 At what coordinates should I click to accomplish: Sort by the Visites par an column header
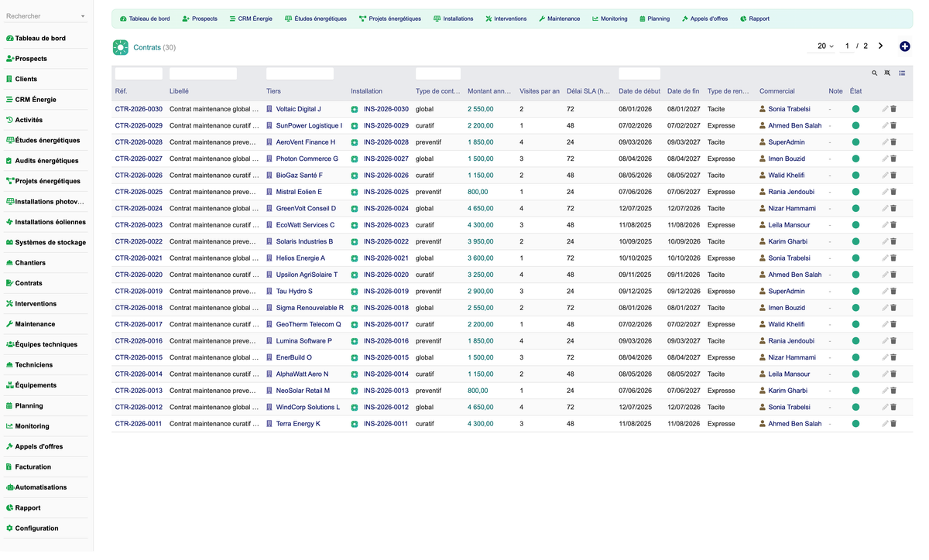540,91
